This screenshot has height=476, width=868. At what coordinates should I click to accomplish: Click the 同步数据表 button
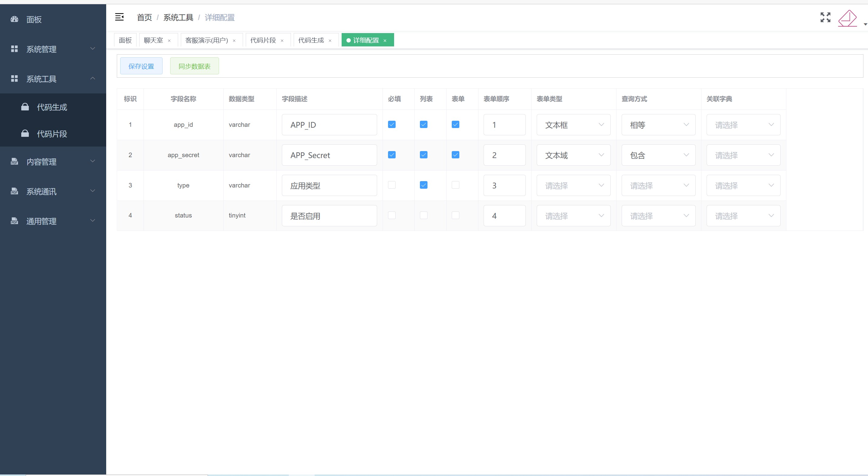pos(194,66)
